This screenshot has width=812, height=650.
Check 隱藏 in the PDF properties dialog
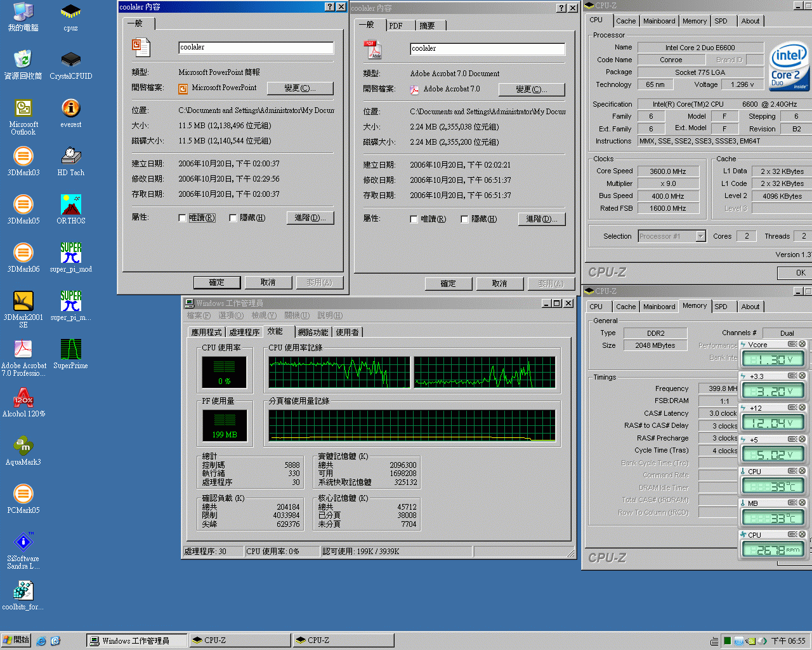pyautogui.click(x=465, y=219)
